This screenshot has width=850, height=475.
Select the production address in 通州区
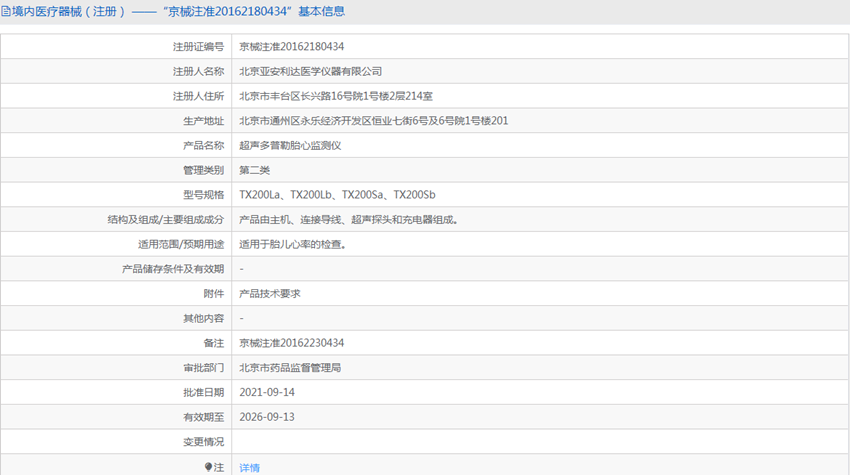pyautogui.click(x=374, y=121)
